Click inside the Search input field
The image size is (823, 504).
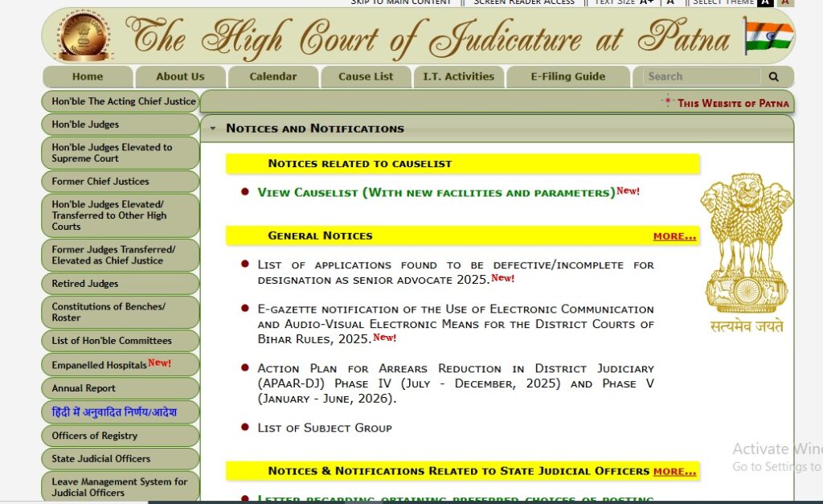(x=699, y=76)
